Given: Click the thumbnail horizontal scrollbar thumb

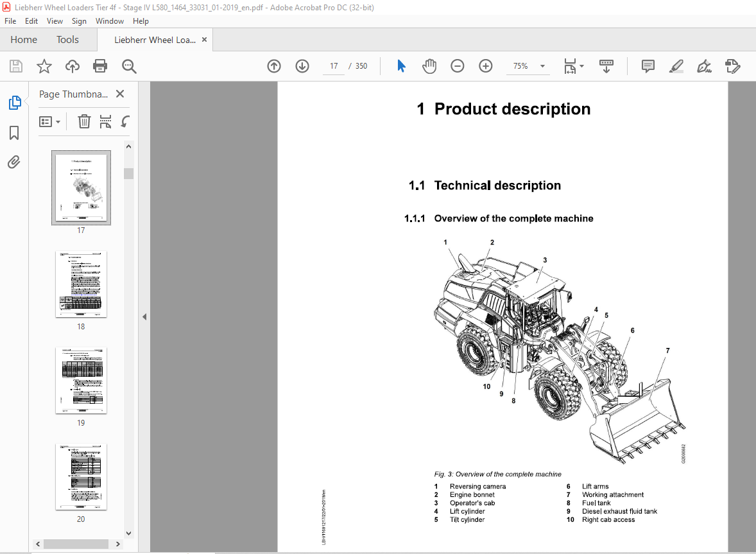Looking at the screenshot, I should [x=76, y=544].
